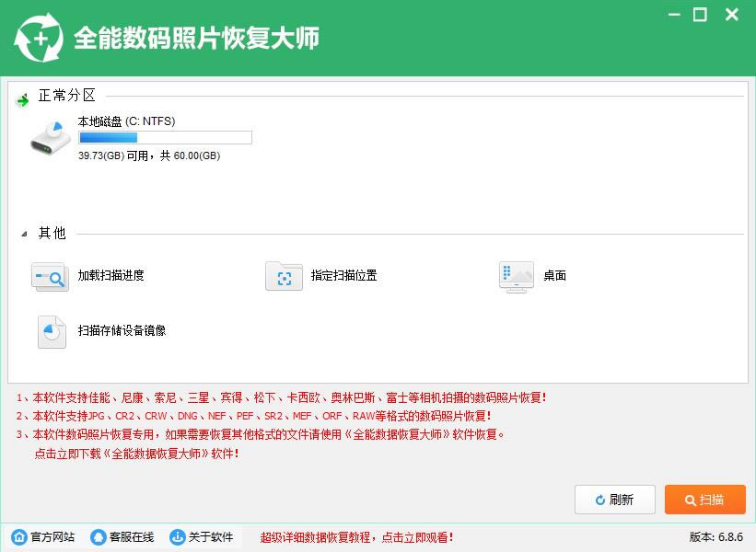The width and height of the screenshot is (756, 552).
Task: Click note 3 about 数码照片恢复专用
Action: 261,434
